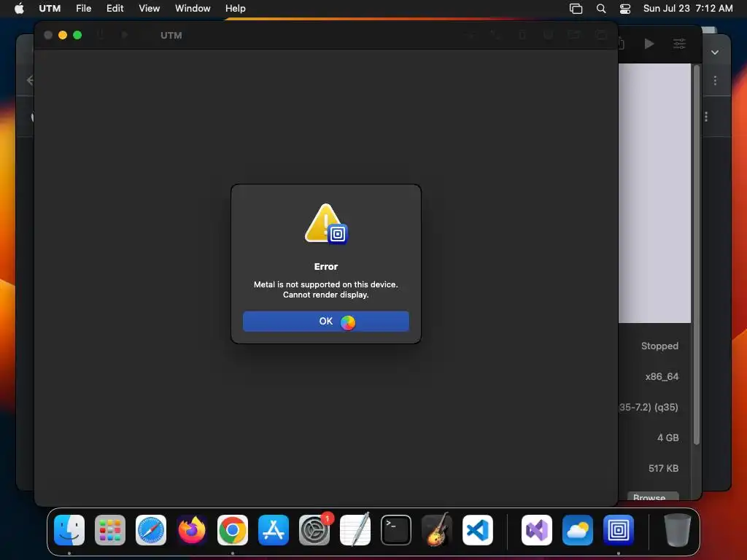Click the dimmed windows icon at title bar right
The height and width of the screenshot is (560, 747).
tap(601, 35)
